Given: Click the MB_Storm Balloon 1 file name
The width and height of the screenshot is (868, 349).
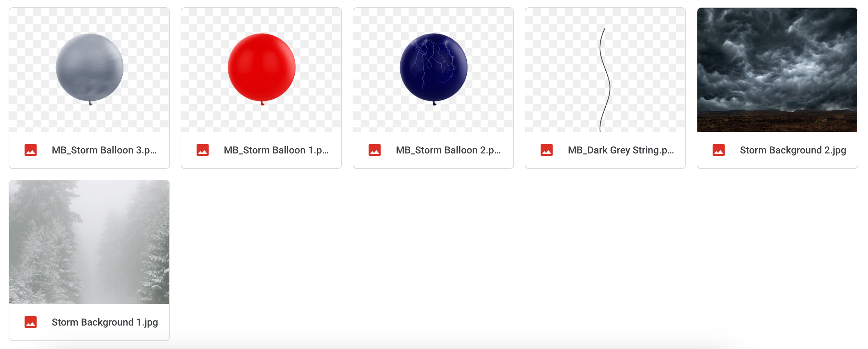Looking at the screenshot, I should [x=276, y=150].
